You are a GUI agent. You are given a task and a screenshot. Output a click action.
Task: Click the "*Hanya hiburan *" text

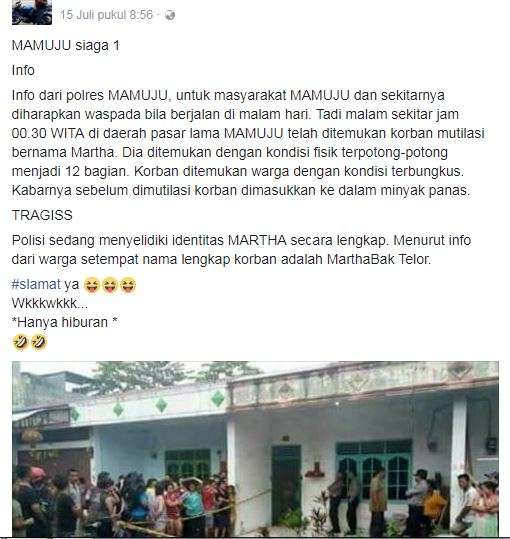point(65,322)
